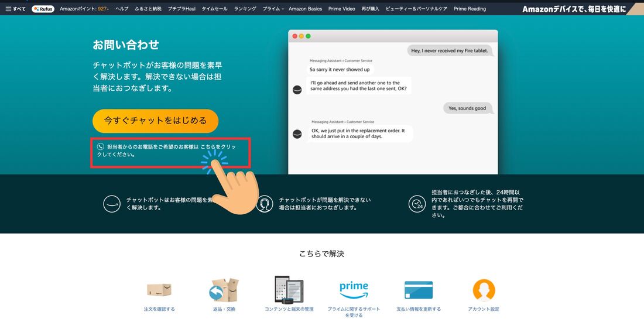Image resolution: width=644 pixels, height=322 pixels.
Task: Open the アカウント設定 link
Action: point(484,309)
